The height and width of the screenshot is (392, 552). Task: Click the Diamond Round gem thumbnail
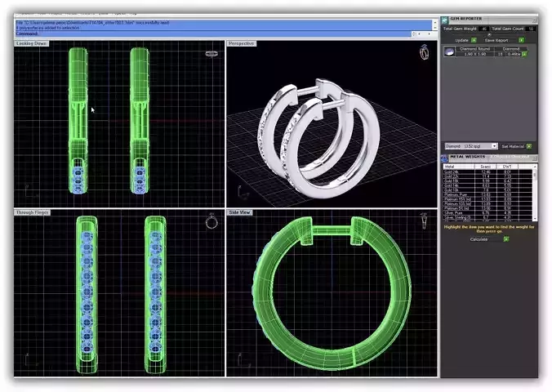449,51
